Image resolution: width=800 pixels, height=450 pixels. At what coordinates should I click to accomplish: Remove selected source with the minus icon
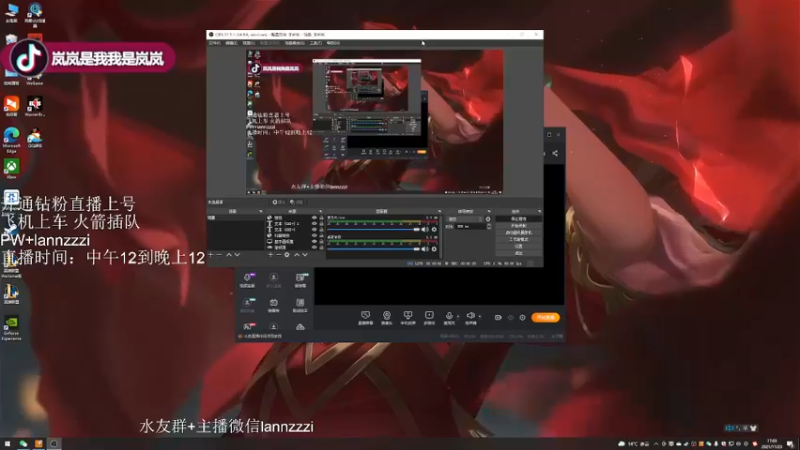[279, 255]
